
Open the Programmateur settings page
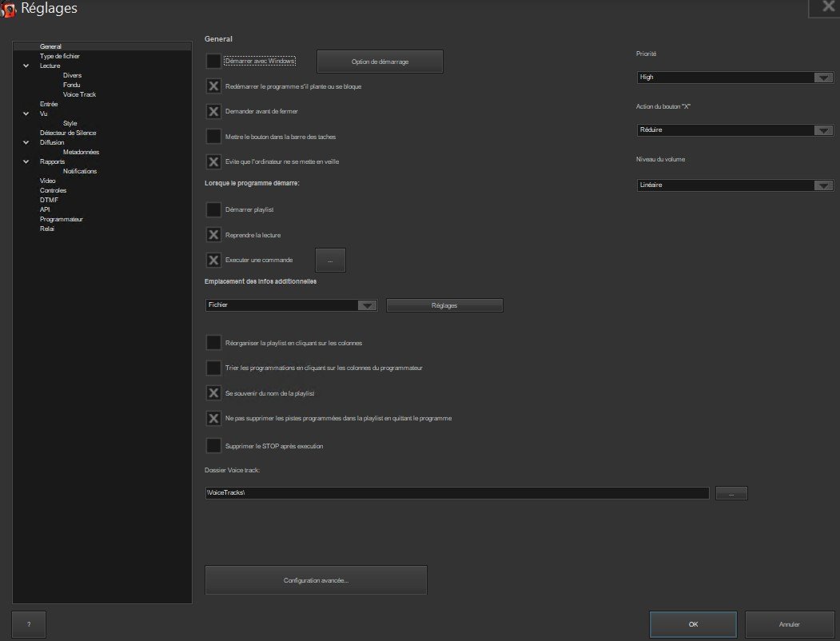[62, 219]
